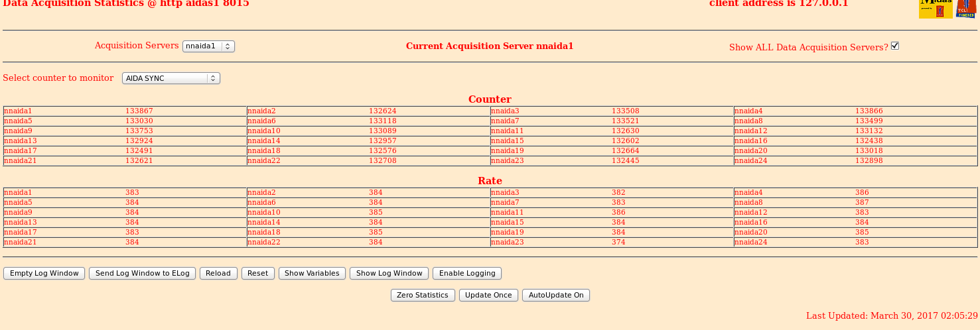The image size is (980, 330).
Task: Click Enable Logging button
Action: pos(467,273)
